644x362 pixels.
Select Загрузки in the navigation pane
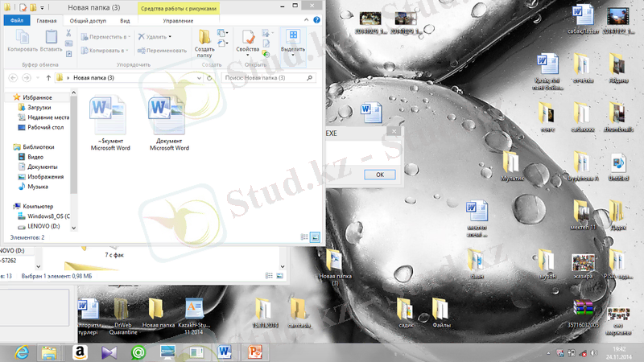[x=39, y=107]
